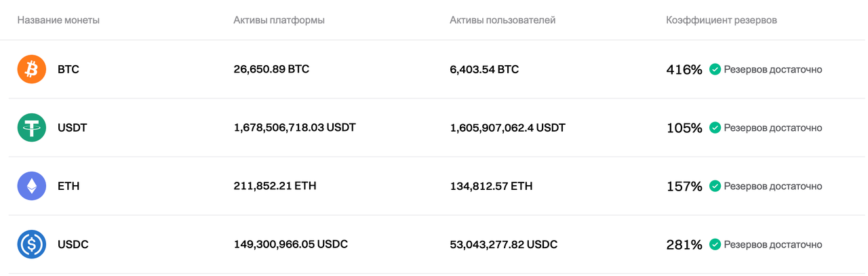Click green checkmark next to 281%

tap(715, 244)
